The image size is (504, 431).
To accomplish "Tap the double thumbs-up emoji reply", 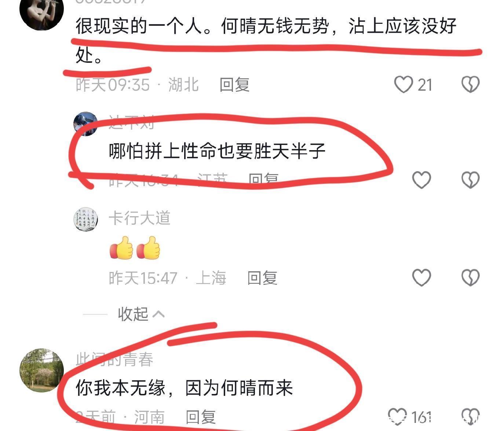I will point(135,248).
